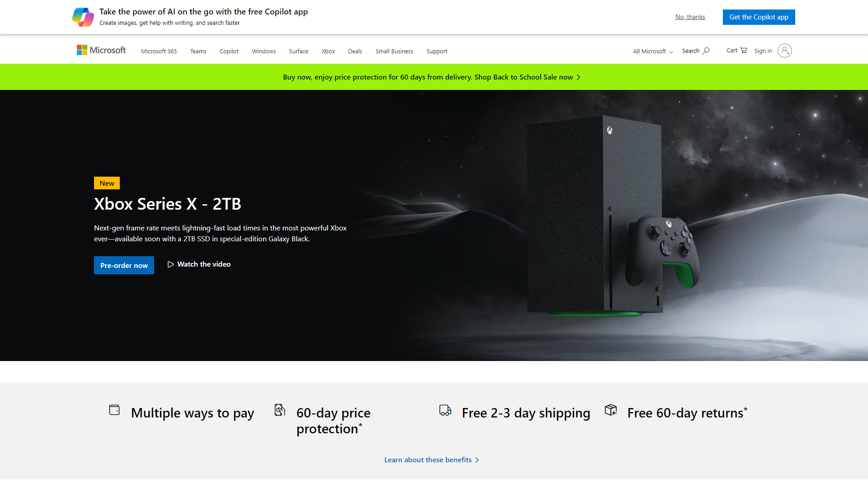The height and width of the screenshot is (488, 868).
Task: Click the returns box icon
Action: 611,410
